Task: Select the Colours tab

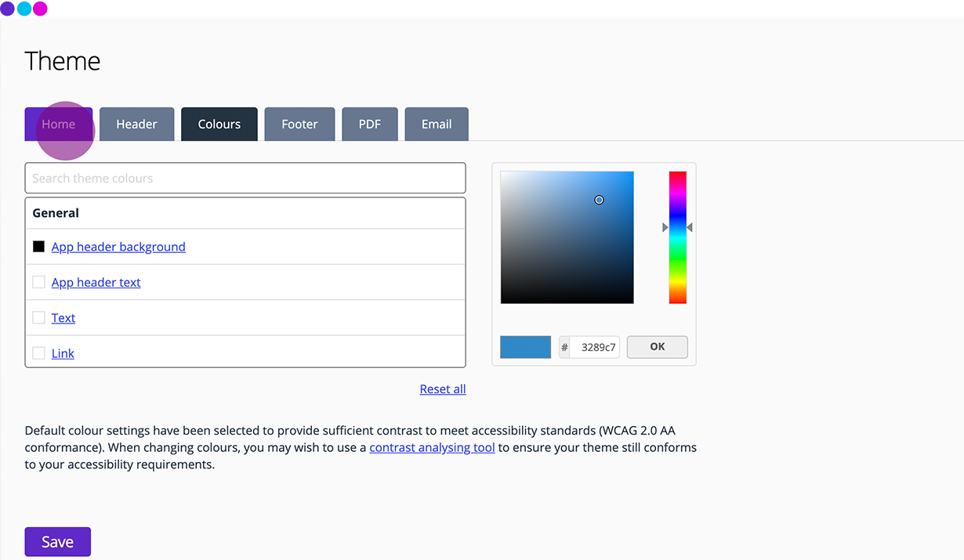Action: (x=219, y=125)
